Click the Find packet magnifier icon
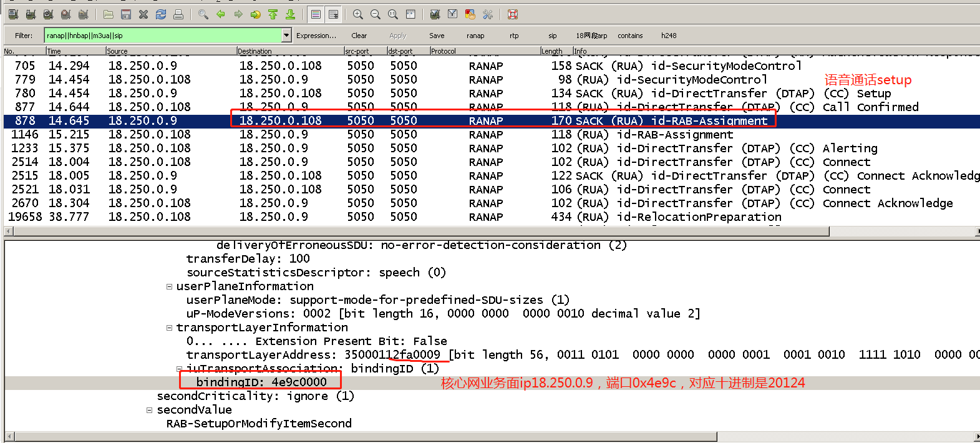Viewport: 980px width, 443px height. (x=203, y=14)
